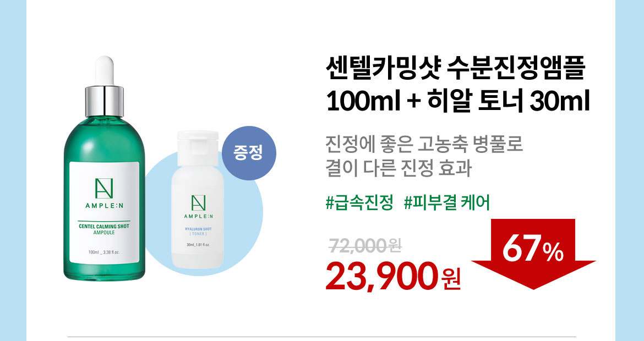This screenshot has height=341, width=644.
Task: Click the 100ml + 히알 토너 30ml title line
Action: (458, 101)
